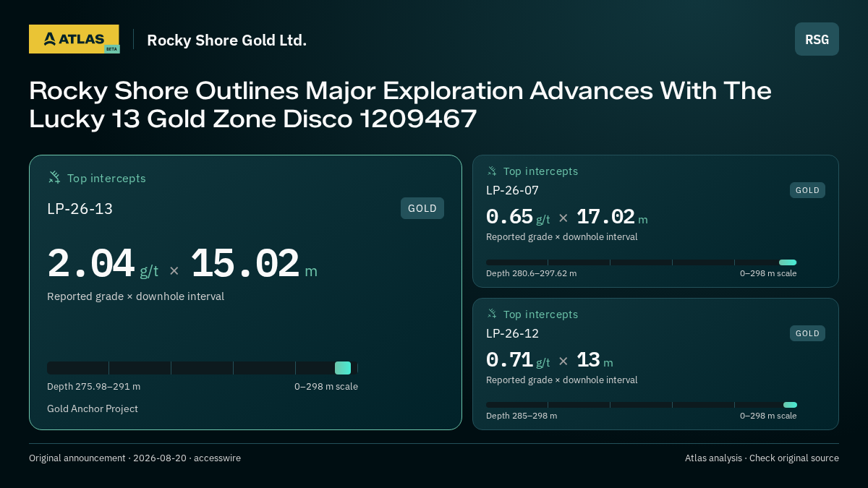Screen dimensions: 868x488
Task: Click the RSG ticker badge
Action: coord(817,39)
